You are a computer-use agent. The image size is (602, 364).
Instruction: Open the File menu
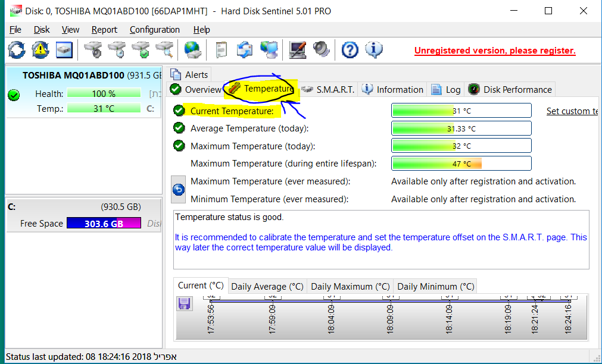click(x=15, y=30)
